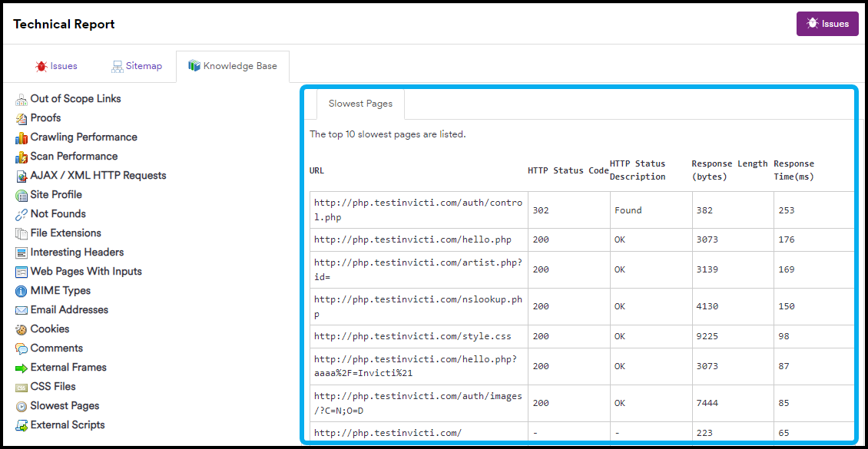Click the purple Issues button
The height and width of the screenshot is (449, 868).
[827, 24]
